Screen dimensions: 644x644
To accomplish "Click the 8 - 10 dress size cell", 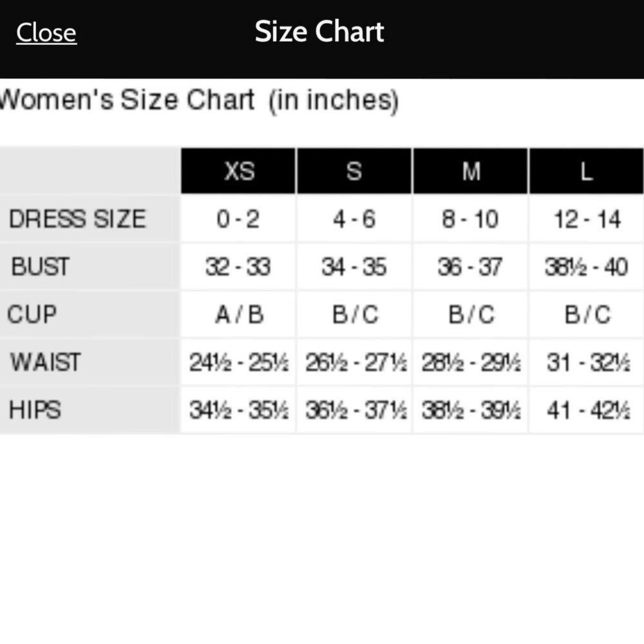I will pyautogui.click(x=470, y=220).
